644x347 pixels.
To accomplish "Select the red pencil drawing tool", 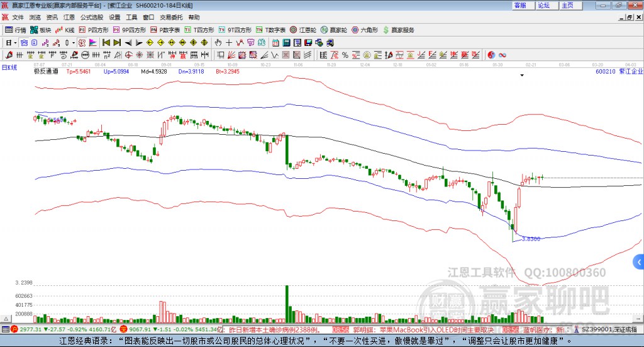I will (9, 55).
